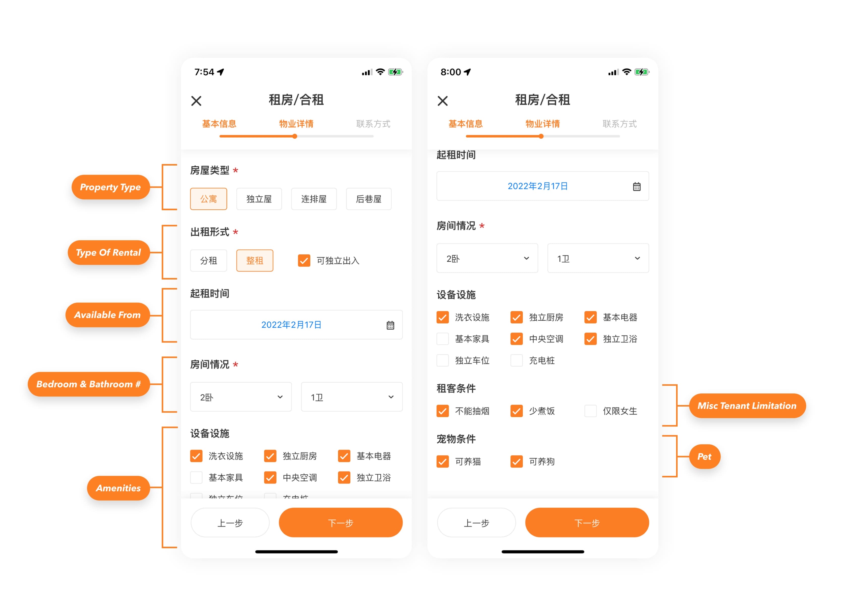Tap the right phone's Wi-Fi status icon
This screenshot has width=847, height=616.
627,72
